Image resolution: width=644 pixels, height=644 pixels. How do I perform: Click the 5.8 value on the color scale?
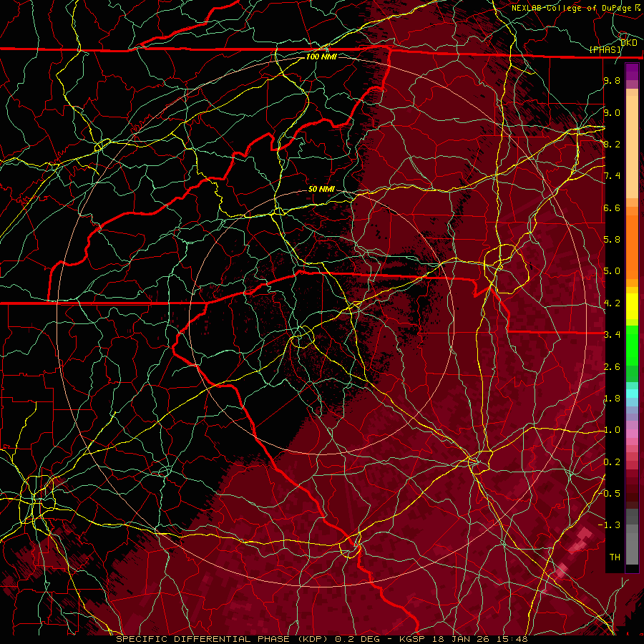click(612, 240)
